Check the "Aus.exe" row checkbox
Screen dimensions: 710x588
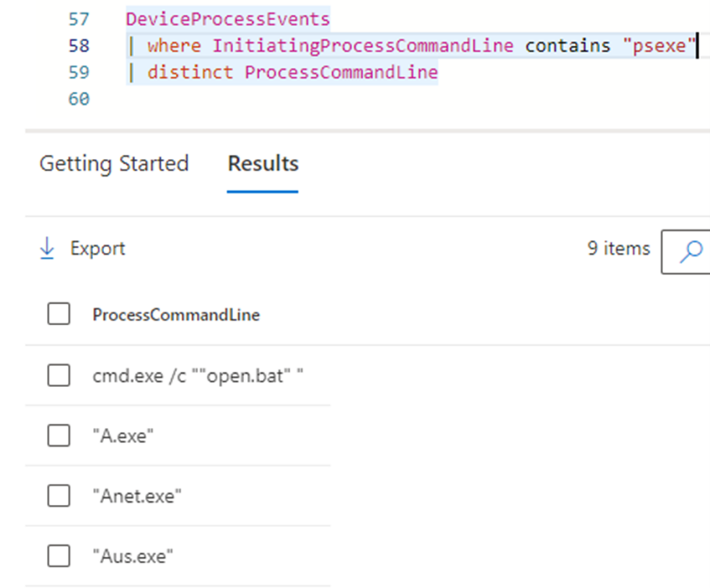[x=58, y=555]
